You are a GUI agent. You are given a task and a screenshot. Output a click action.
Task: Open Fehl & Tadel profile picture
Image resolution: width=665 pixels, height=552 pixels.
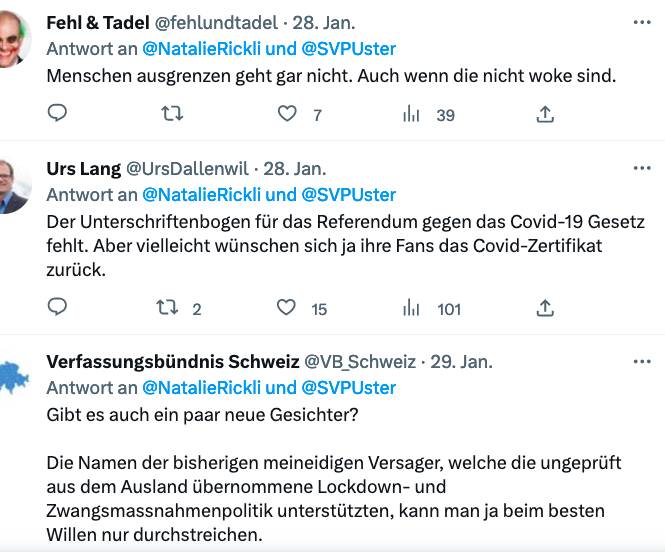13,39
